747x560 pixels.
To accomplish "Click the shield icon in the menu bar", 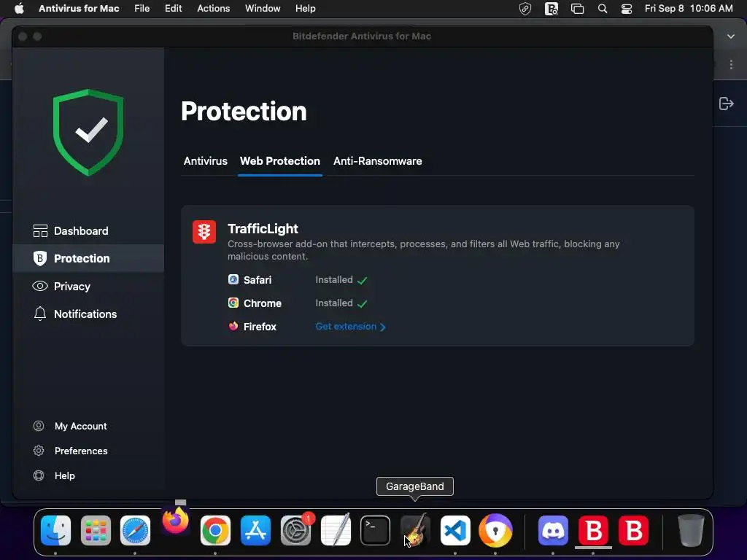I will [x=525, y=9].
